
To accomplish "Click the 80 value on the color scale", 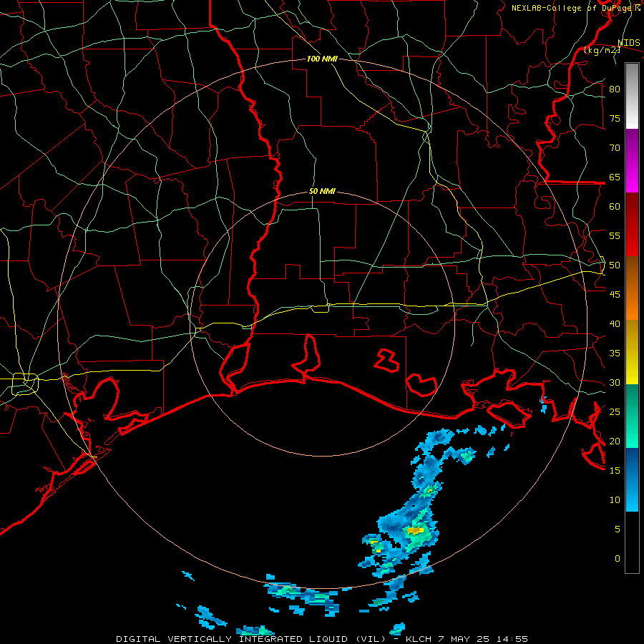I will coord(615,89).
